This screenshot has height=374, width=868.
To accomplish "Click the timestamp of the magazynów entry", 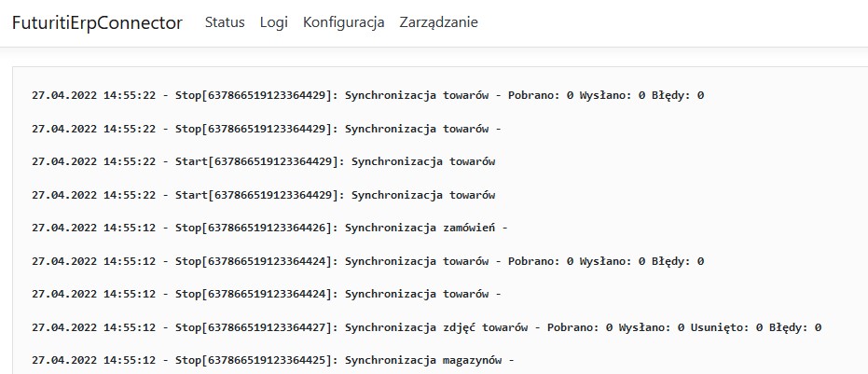I will pos(93,360).
